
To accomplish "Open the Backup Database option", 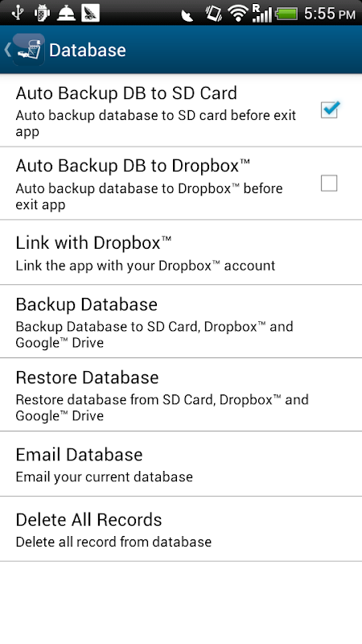I will point(181,321).
